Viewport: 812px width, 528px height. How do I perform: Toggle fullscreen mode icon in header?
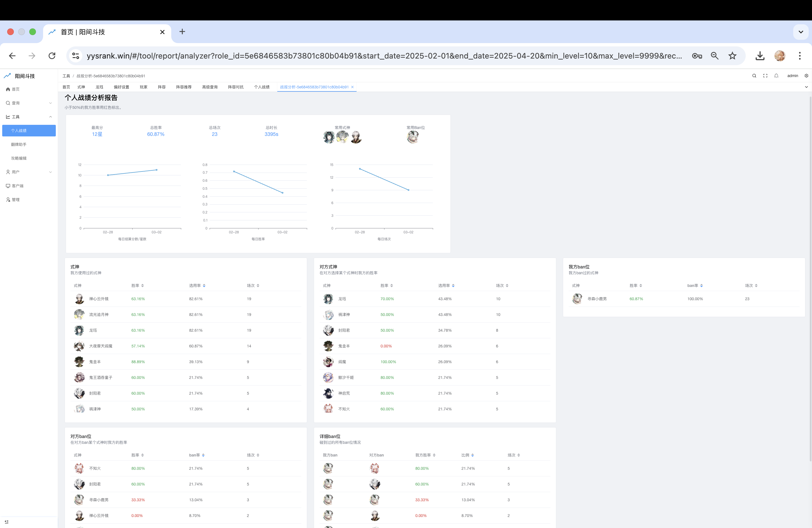[765, 76]
